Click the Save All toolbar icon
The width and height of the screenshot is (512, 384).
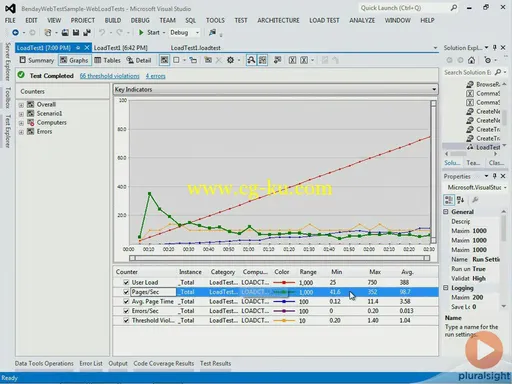point(87,32)
